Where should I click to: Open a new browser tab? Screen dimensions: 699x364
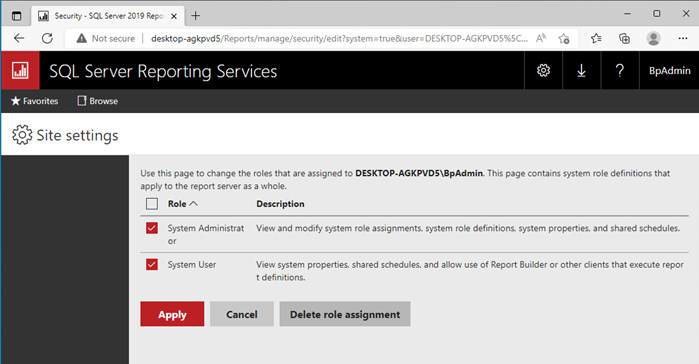pyautogui.click(x=195, y=16)
